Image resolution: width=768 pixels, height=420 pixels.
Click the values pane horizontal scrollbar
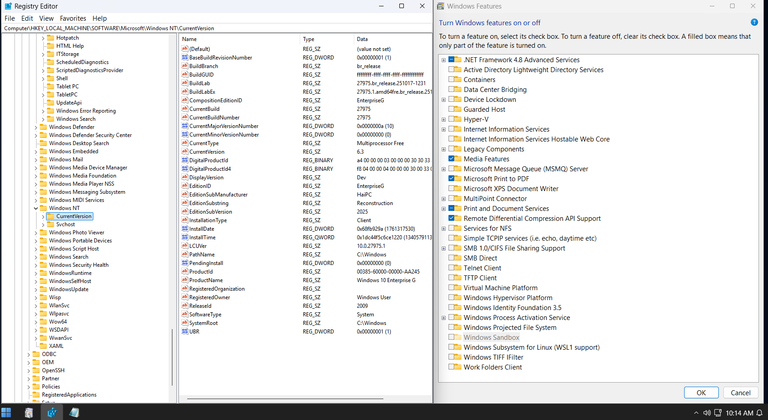pyautogui.click(x=285, y=398)
